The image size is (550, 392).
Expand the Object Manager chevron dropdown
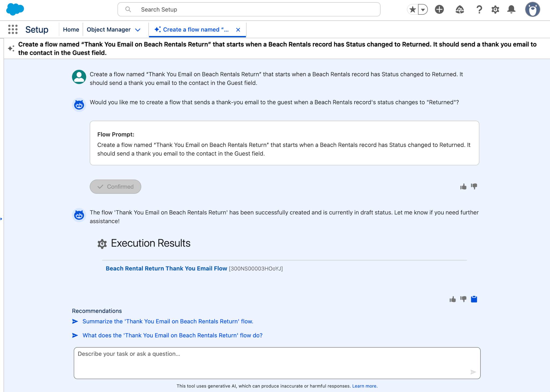pos(138,30)
